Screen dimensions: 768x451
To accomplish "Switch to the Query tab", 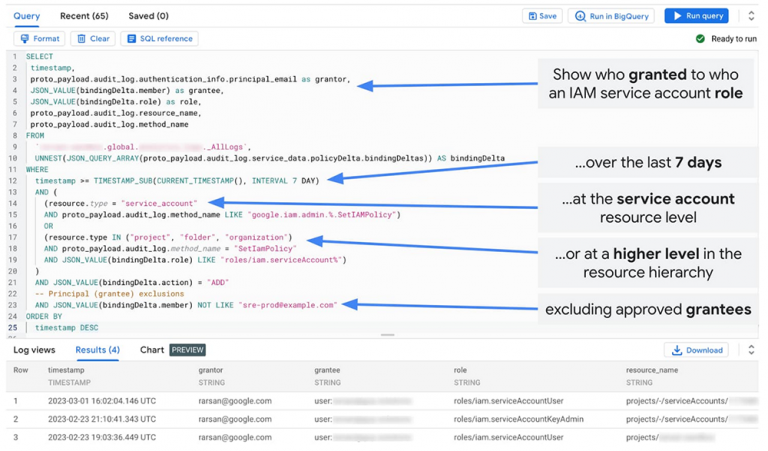I will [27, 16].
